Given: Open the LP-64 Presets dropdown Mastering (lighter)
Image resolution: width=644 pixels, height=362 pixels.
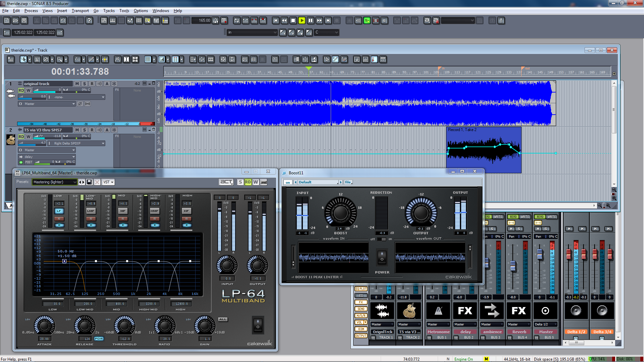Looking at the screenshot, I should tap(55, 182).
